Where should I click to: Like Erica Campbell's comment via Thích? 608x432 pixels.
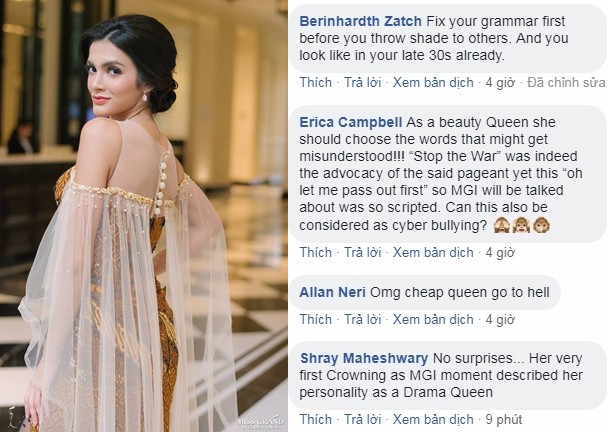point(316,252)
